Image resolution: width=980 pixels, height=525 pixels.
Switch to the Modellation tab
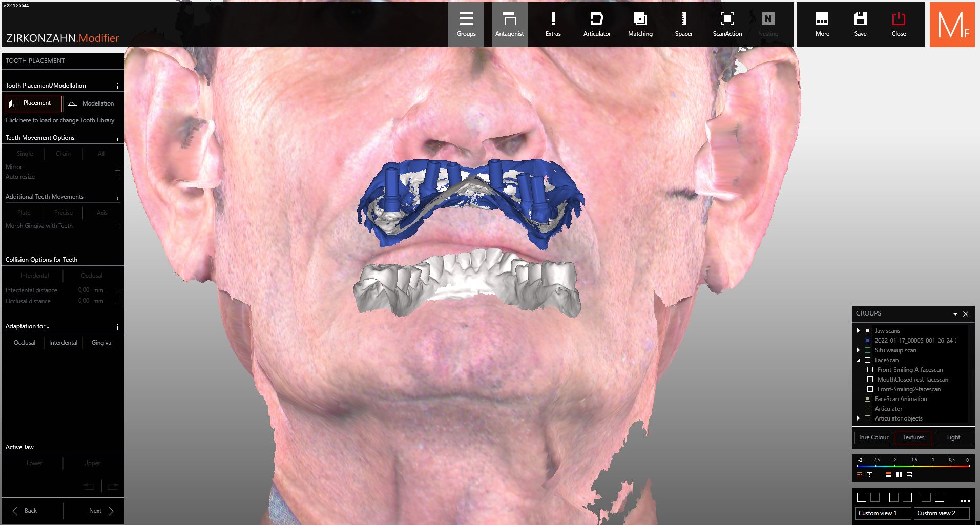point(92,103)
